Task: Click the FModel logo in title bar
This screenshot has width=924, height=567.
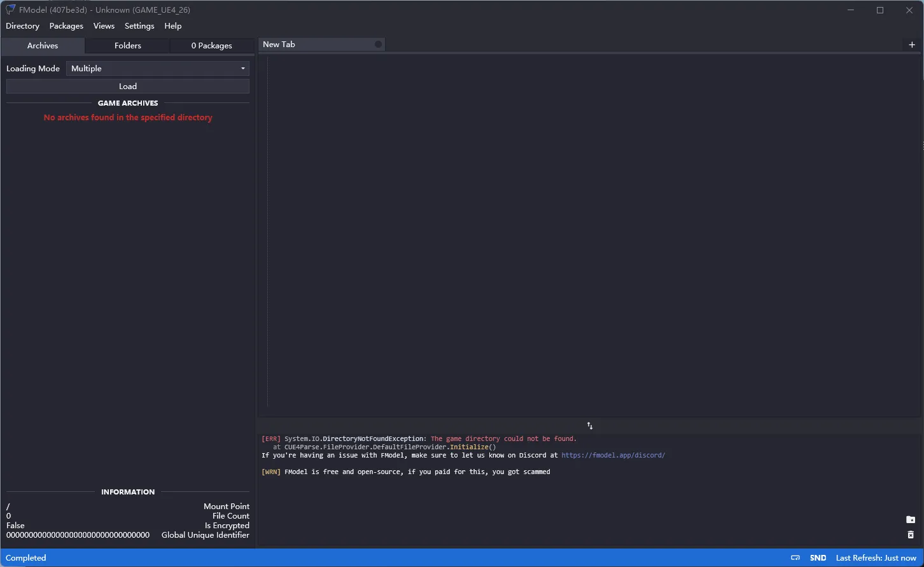Action: pyautogui.click(x=10, y=10)
